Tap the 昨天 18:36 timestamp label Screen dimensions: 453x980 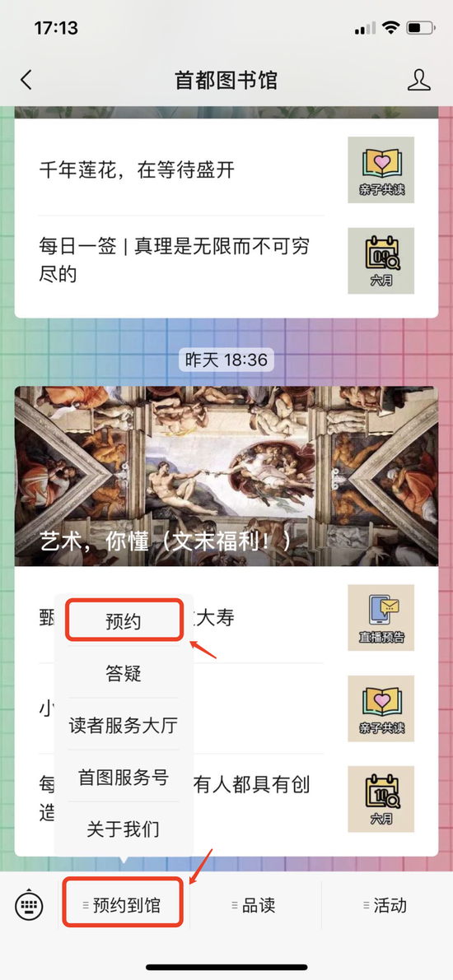226,360
